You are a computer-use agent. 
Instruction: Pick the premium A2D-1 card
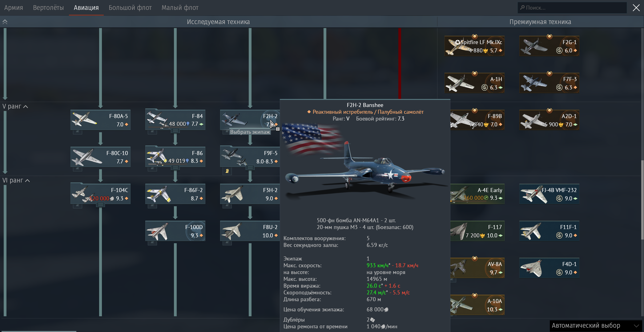tap(549, 120)
